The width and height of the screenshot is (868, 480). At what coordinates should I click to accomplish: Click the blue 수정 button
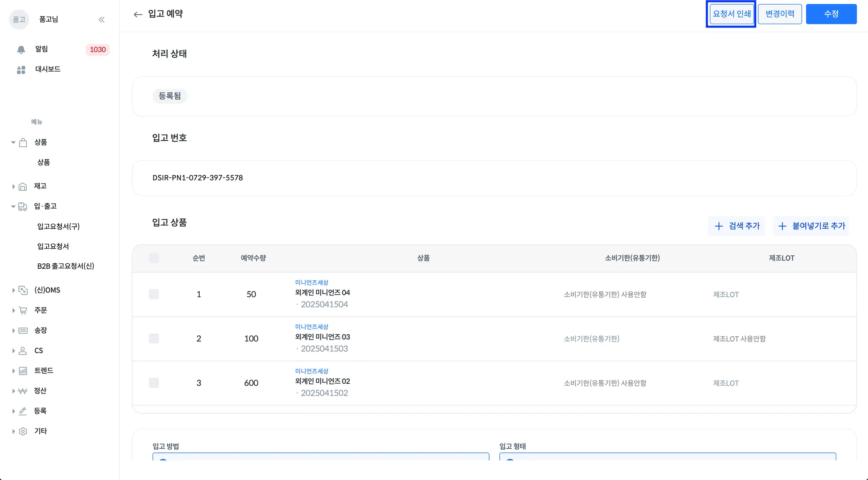[x=831, y=14]
